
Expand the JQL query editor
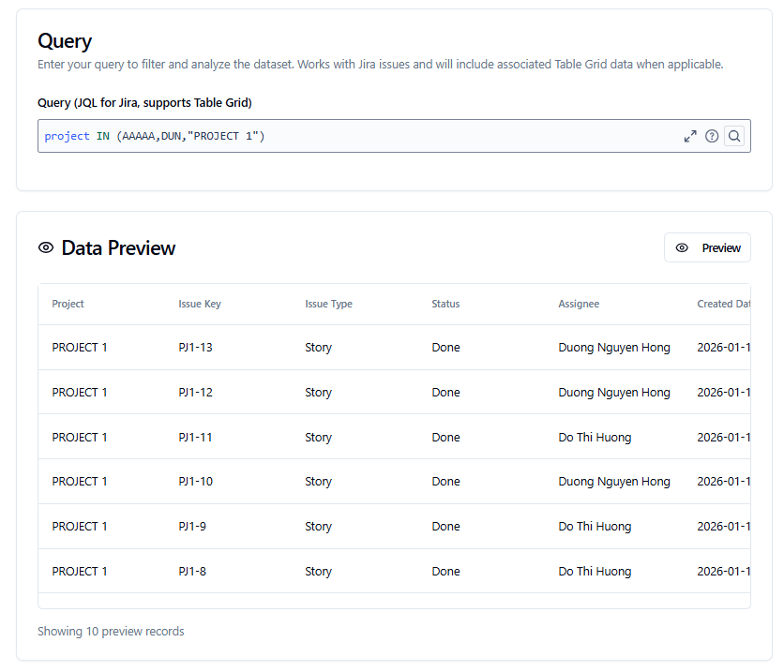(x=690, y=136)
